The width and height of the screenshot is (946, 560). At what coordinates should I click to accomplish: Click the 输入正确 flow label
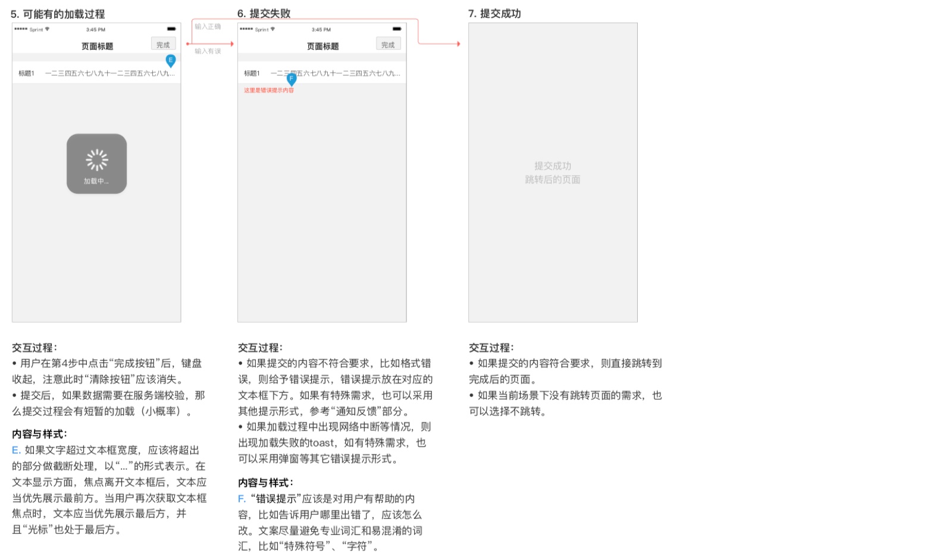tap(208, 27)
